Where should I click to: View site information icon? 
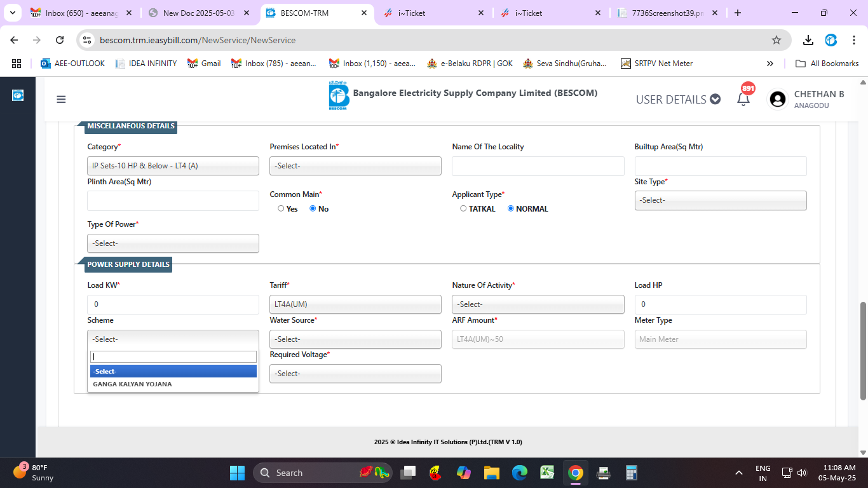point(88,40)
